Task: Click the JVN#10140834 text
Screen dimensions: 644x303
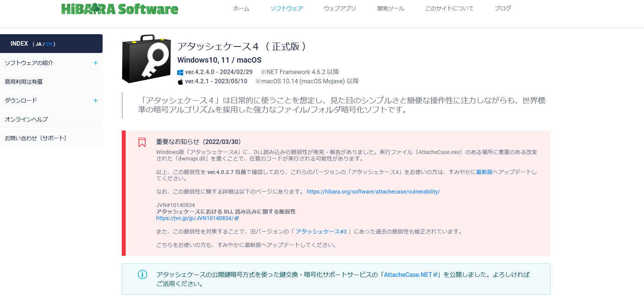Action: [176, 205]
